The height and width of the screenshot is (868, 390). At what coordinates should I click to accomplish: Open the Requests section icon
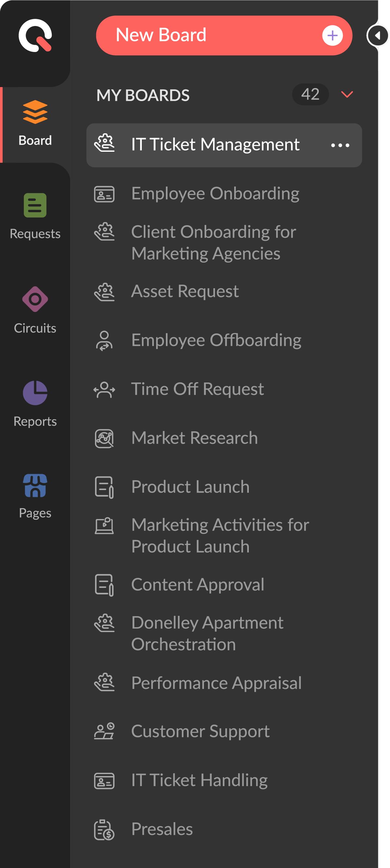pos(35,205)
